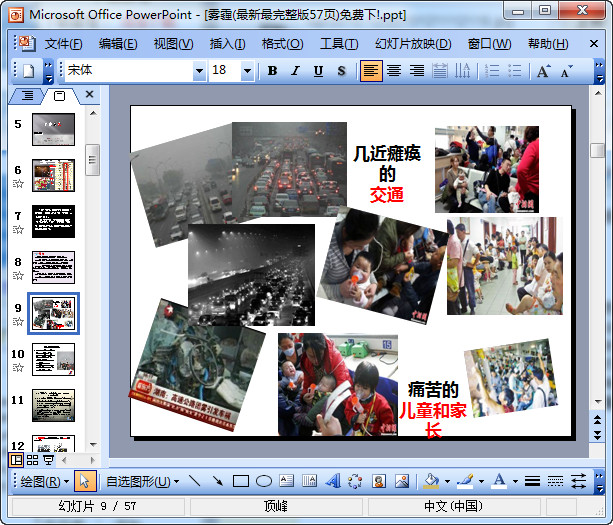Select slide 7 thumbnail

pyautogui.click(x=53, y=221)
